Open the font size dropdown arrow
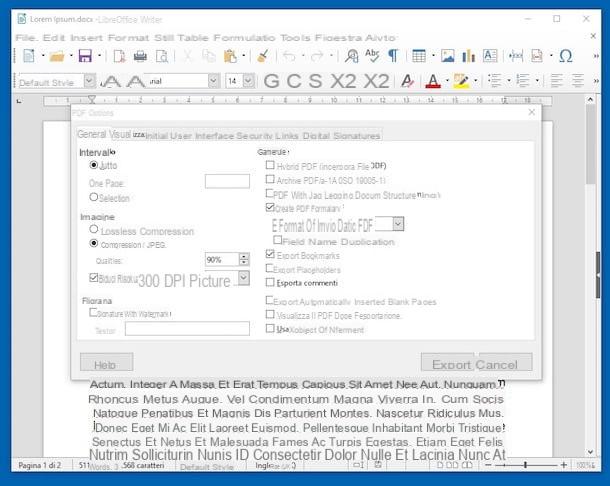Image resolution: width=610 pixels, height=486 pixels. coord(249,81)
